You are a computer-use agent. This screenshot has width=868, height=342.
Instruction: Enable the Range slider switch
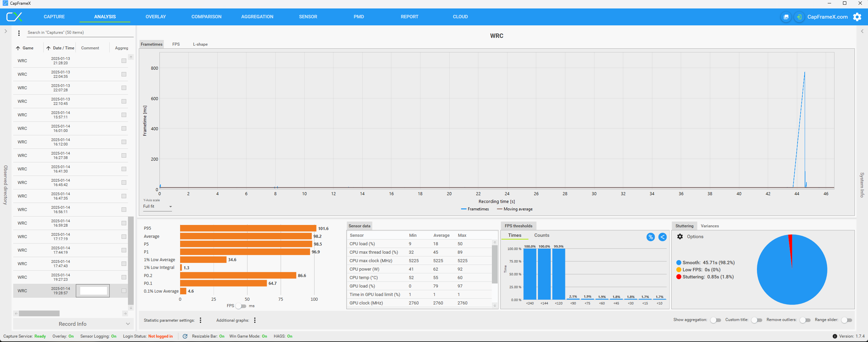pyautogui.click(x=846, y=320)
